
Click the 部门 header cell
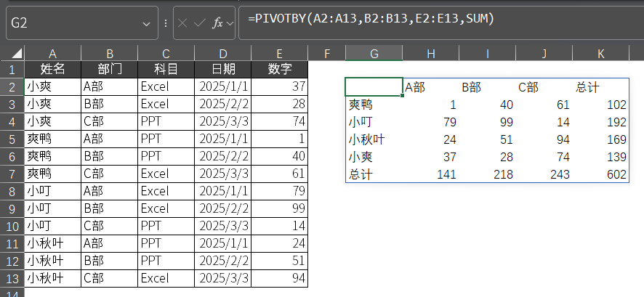point(110,69)
